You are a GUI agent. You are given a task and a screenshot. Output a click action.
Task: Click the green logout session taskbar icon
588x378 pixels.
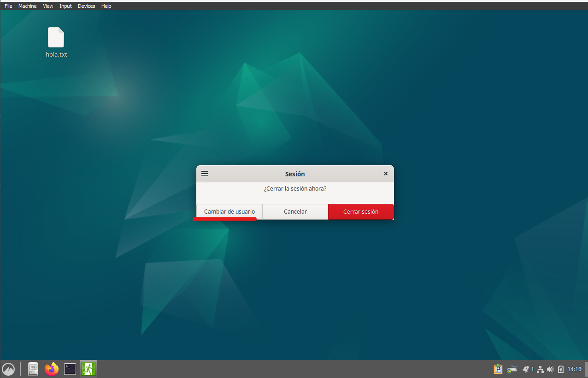(x=88, y=369)
